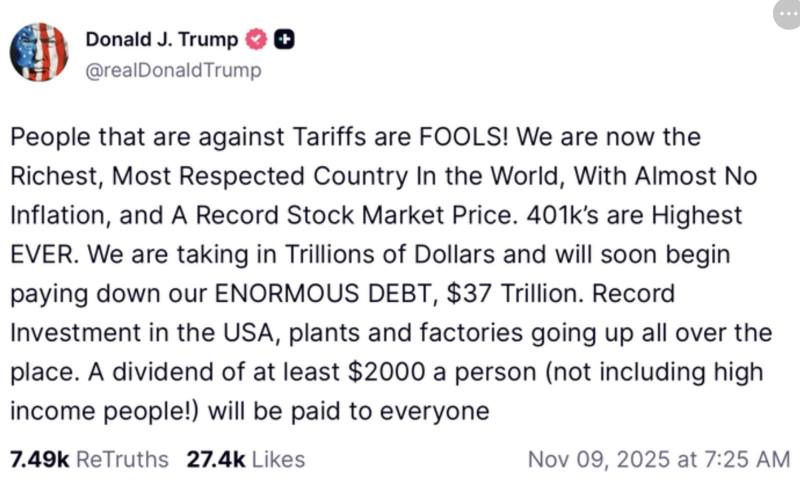Click the word EVER. in the post
The image size is (800, 503).
coord(43,255)
